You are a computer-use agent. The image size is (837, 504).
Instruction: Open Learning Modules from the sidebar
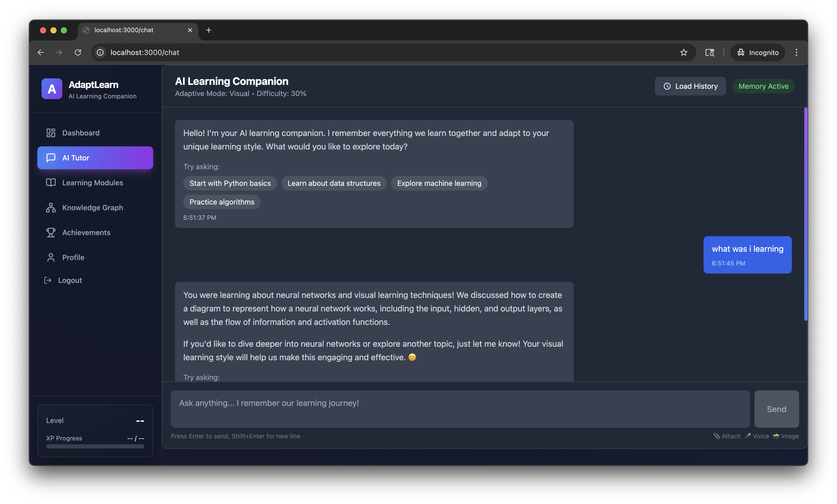pyautogui.click(x=92, y=183)
